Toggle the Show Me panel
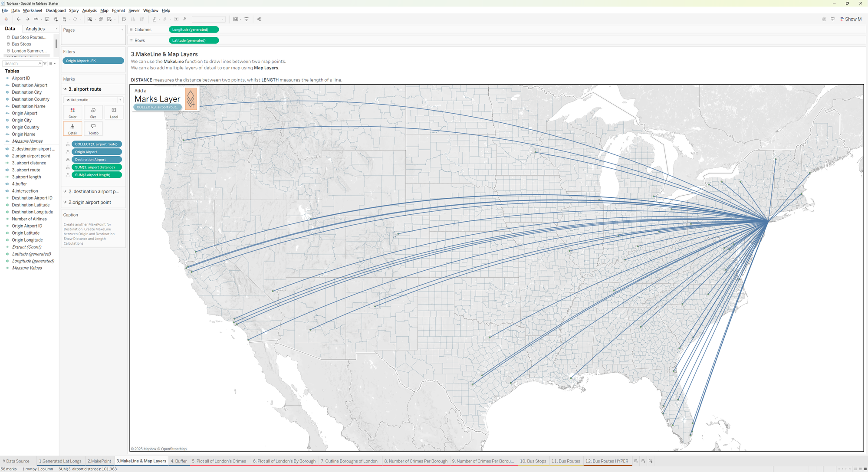The image size is (868, 472). (x=851, y=19)
